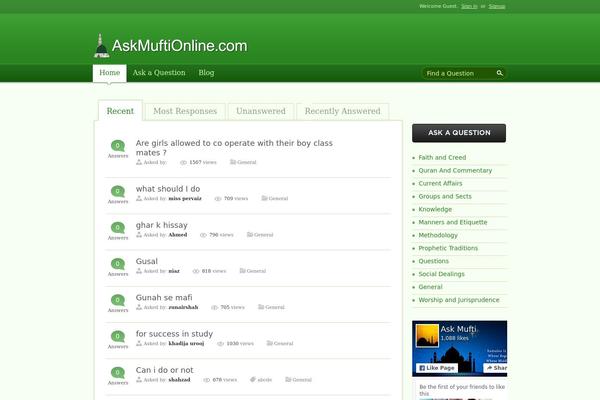The image size is (600, 400).
Task: Open Methodology category
Action: point(438,235)
